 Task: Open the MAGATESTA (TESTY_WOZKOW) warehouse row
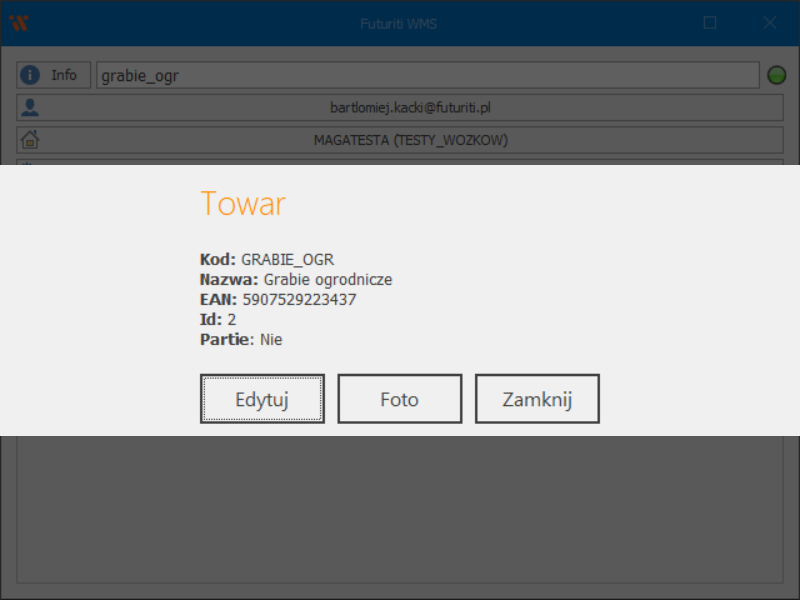point(410,140)
